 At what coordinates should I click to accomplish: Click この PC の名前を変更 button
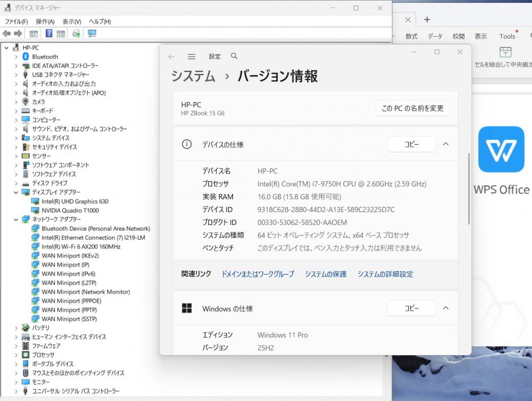[x=412, y=108]
